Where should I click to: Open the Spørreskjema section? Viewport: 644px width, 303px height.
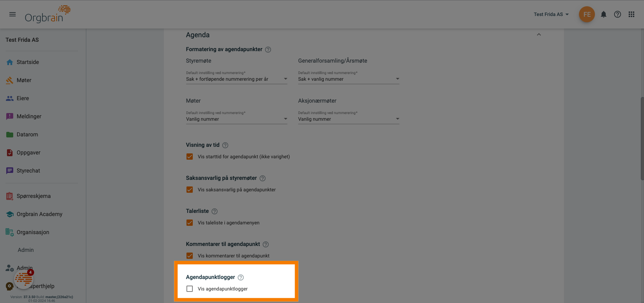click(x=33, y=196)
